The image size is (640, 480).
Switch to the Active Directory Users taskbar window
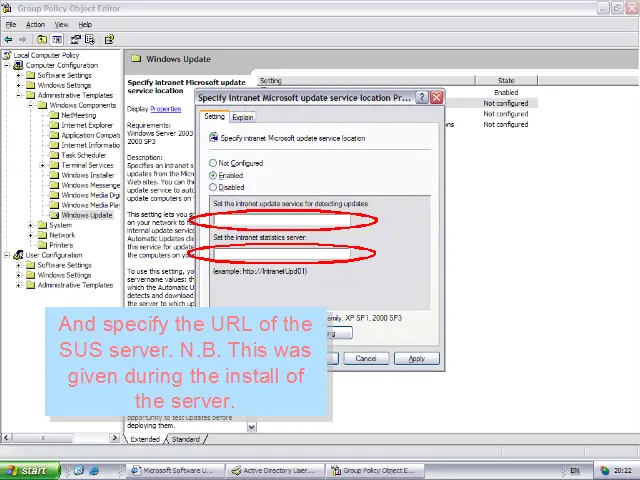tap(275, 471)
